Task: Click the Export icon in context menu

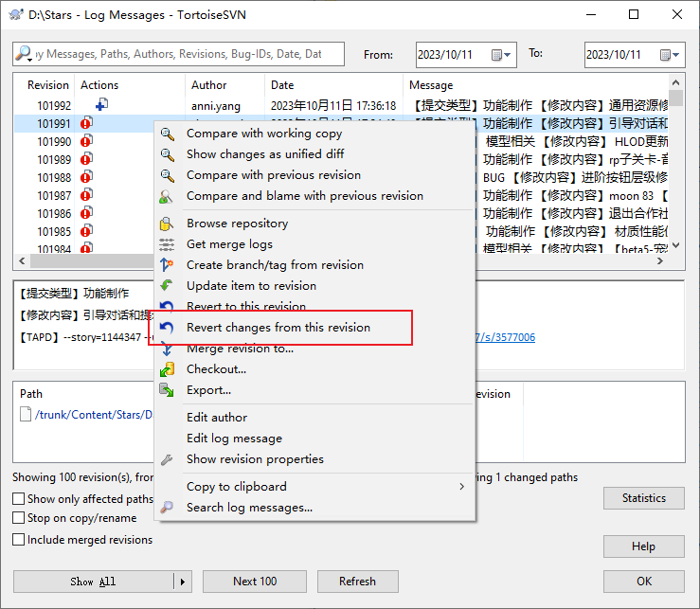Action: (167, 390)
